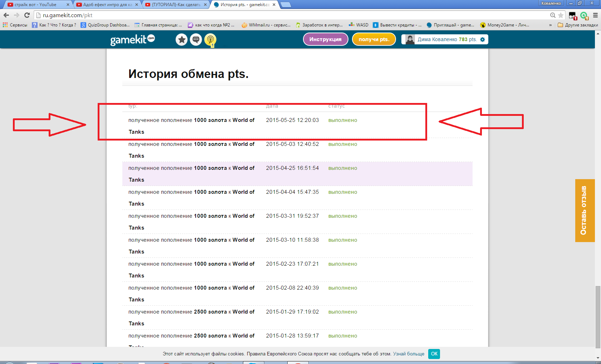Open the 'как что когда №2' bookmark
Screen dimensions: 601x364
[x=211, y=25]
